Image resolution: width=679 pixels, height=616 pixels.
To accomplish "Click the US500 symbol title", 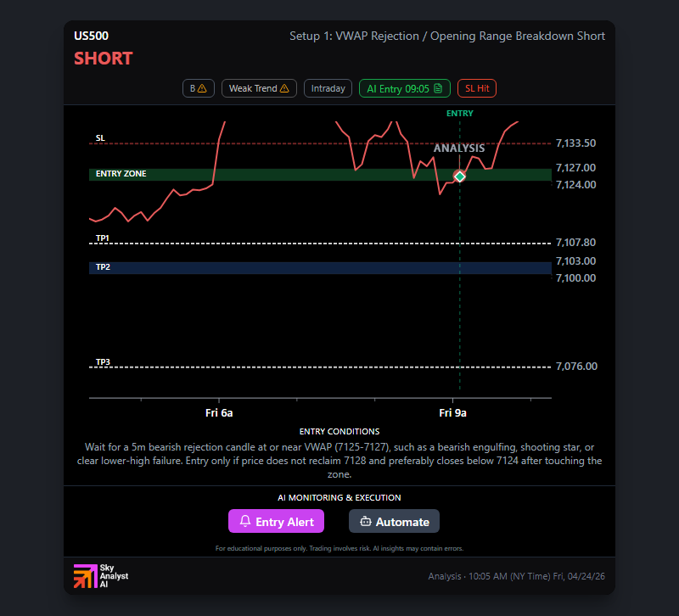I will point(91,36).
